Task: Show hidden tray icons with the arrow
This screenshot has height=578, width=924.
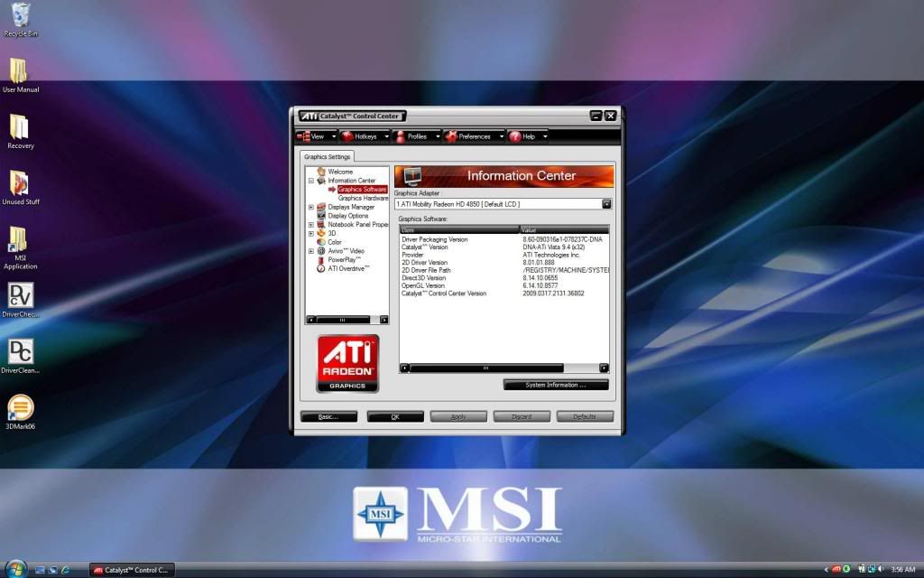Action: coord(827,570)
